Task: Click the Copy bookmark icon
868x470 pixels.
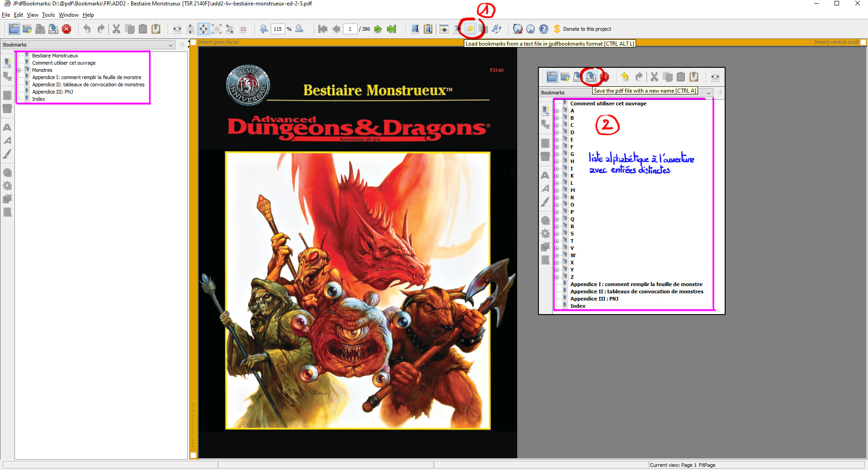Action: 130,29
